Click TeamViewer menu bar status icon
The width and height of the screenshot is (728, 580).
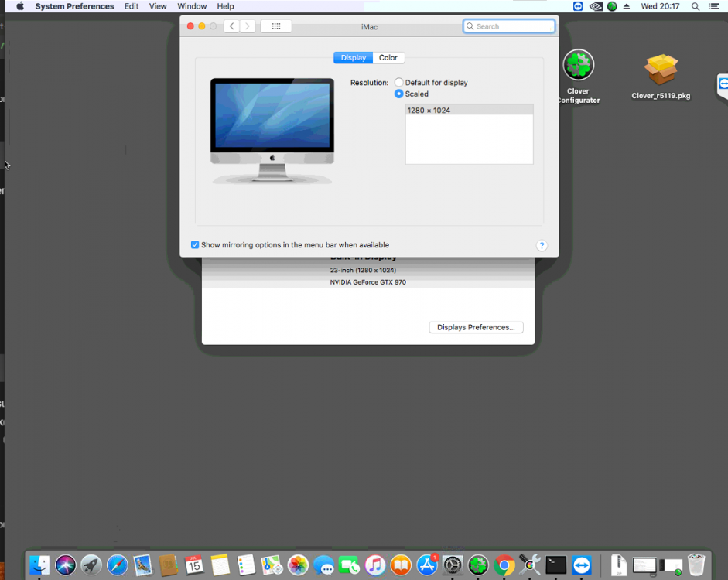pyautogui.click(x=578, y=6)
